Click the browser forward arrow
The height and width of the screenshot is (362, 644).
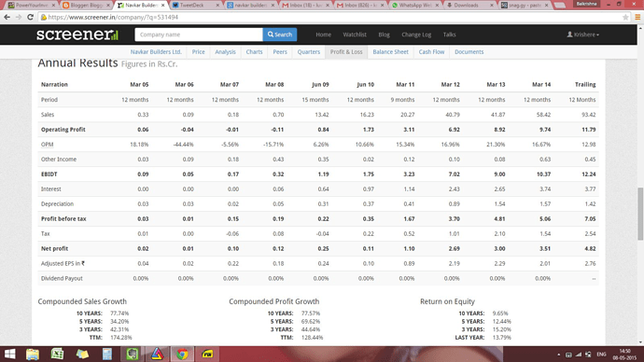19,17
